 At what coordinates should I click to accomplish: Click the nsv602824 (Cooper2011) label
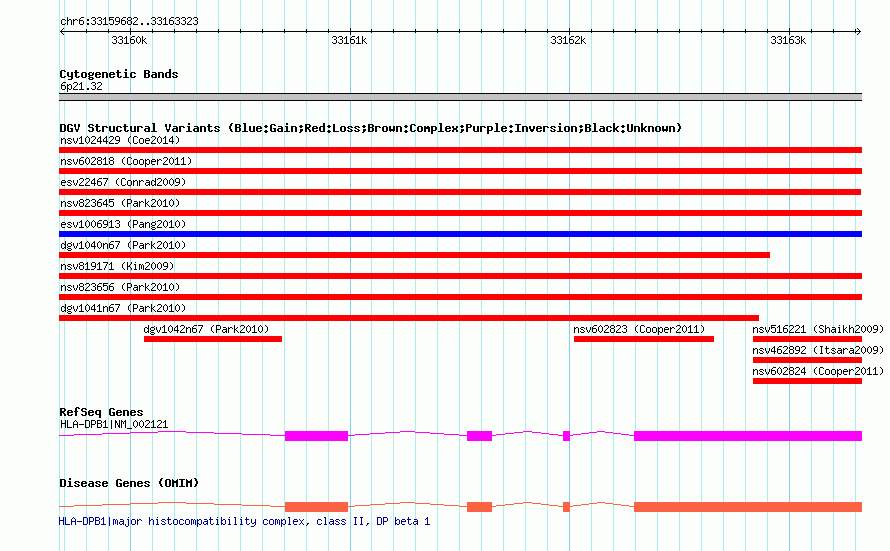[x=818, y=371]
